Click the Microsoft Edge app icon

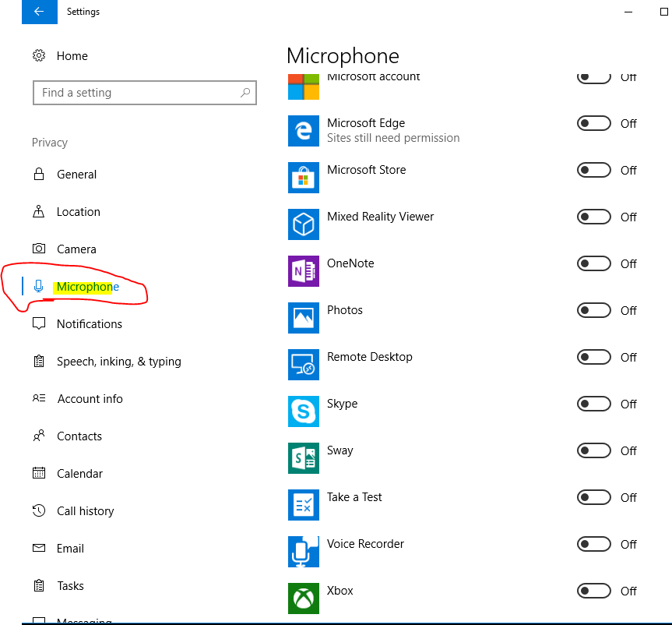pyautogui.click(x=304, y=131)
